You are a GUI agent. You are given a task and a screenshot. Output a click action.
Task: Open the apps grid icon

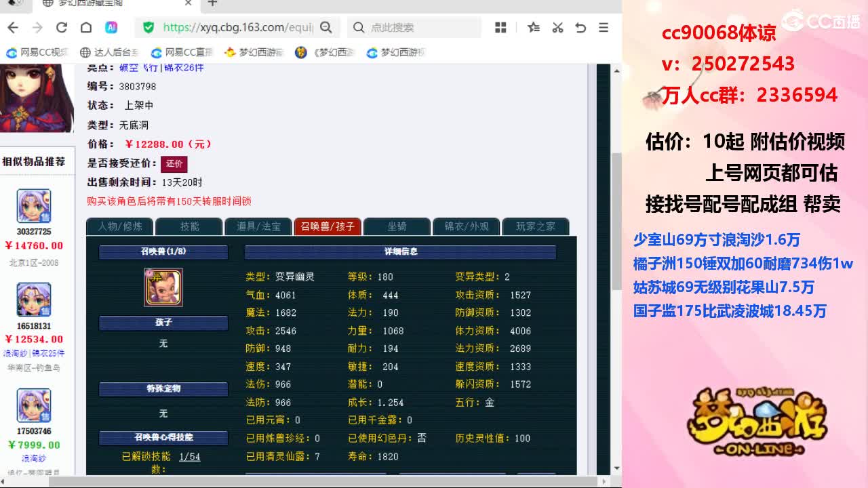tap(500, 28)
